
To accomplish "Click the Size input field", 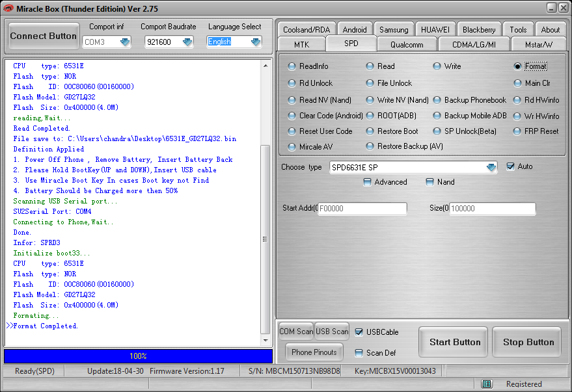I will tap(493, 209).
